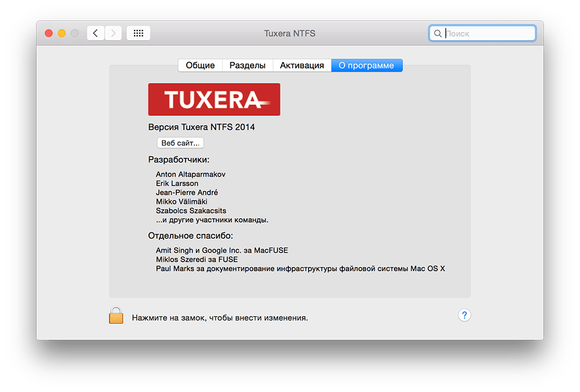Click the name Anton Altaparmakov
The width and height of the screenshot is (580, 392).
(x=190, y=174)
